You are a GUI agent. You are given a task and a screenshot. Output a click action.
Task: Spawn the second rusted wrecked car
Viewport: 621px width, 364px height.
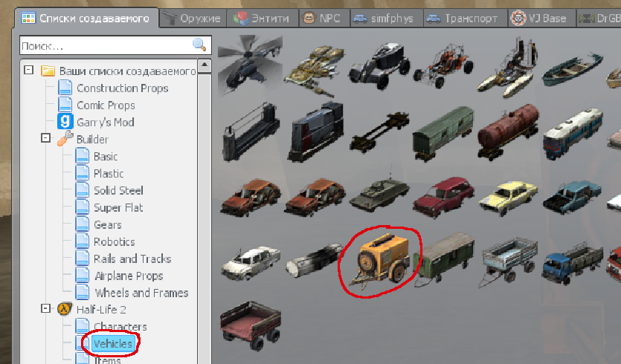click(315, 197)
